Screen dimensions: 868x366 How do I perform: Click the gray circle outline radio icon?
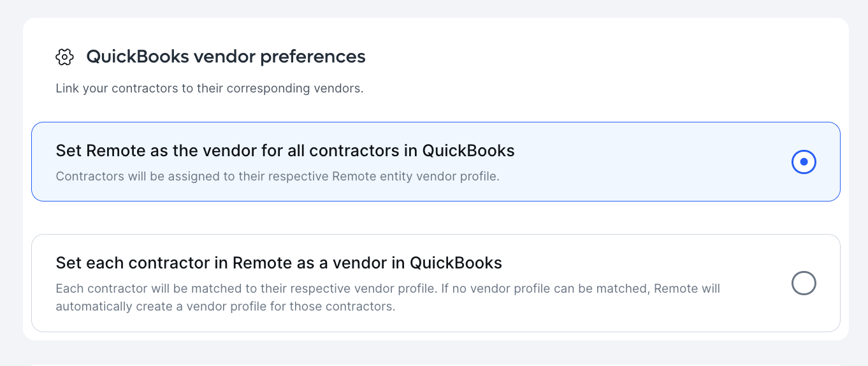tap(804, 283)
